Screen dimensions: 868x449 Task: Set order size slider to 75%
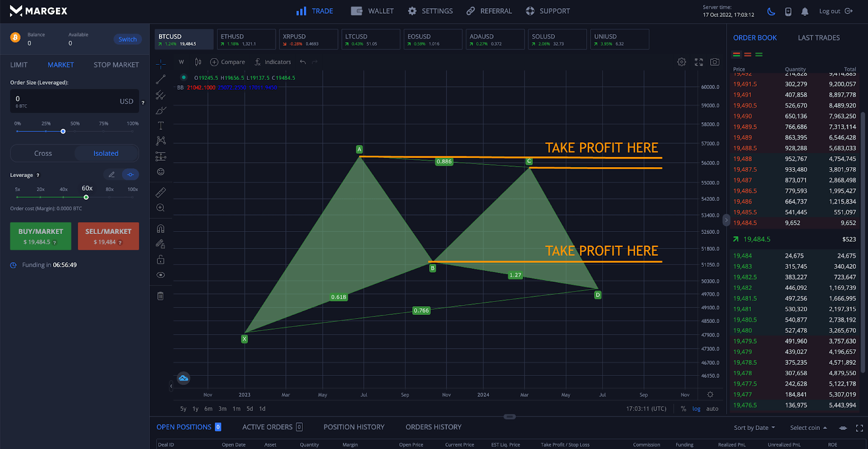click(104, 131)
